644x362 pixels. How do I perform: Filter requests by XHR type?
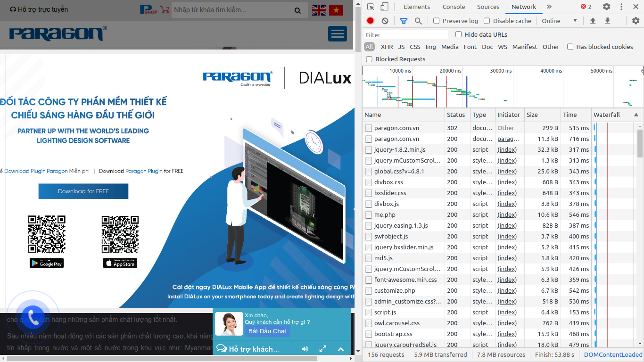tap(387, 47)
